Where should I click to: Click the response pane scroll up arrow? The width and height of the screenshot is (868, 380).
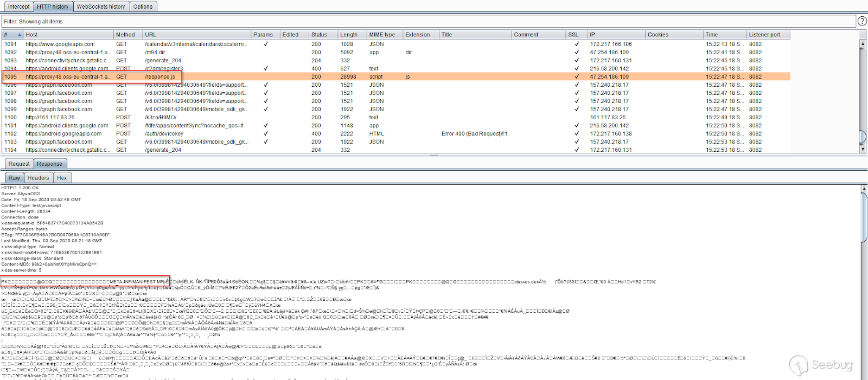[x=864, y=189]
